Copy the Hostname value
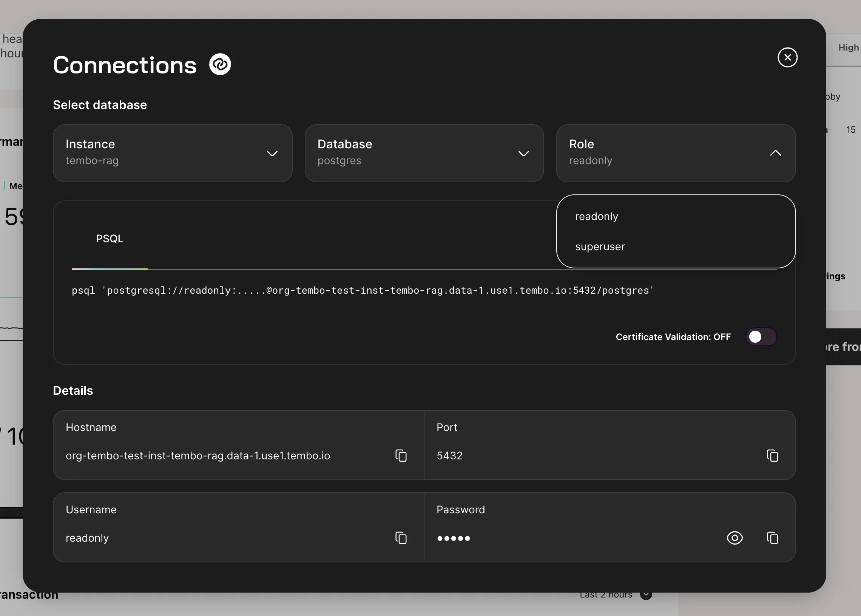This screenshot has height=616, width=861. (401, 456)
